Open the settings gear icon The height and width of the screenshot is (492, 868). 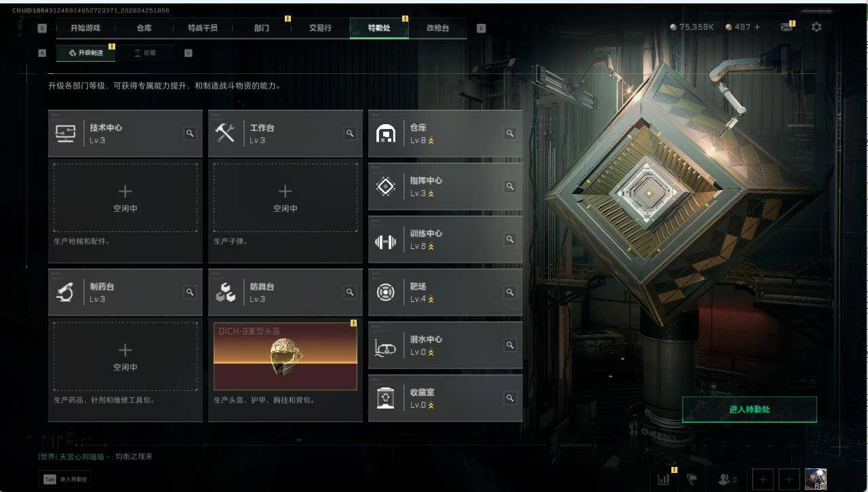click(816, 27)
